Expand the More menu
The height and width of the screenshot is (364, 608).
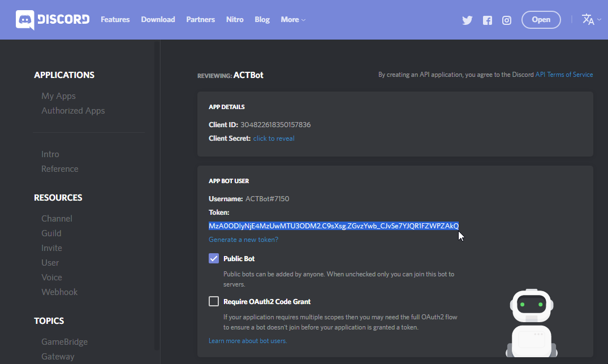pos(293,19)
